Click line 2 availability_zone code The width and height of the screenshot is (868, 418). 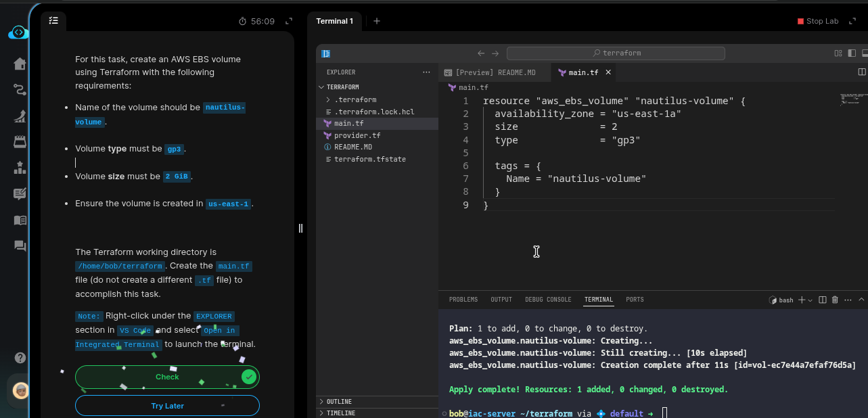[x=587, y=114]
